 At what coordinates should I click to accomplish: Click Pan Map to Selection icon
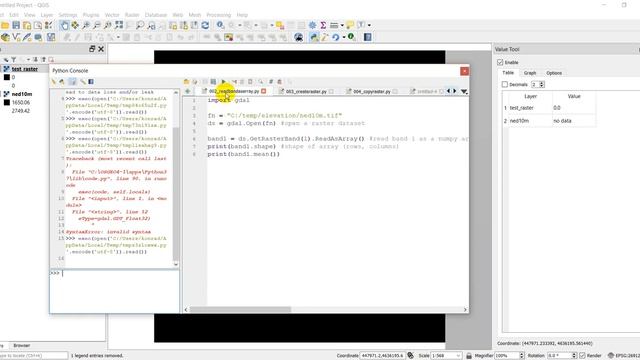pyautogui.click(x=75, y=25)
